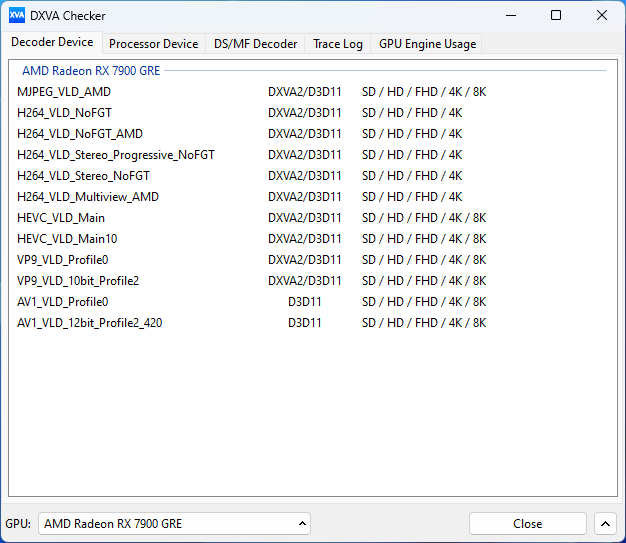Open the DS/MF Decoder tab
Viewport: 626px width, 543px height.
[x=255, y=44]
